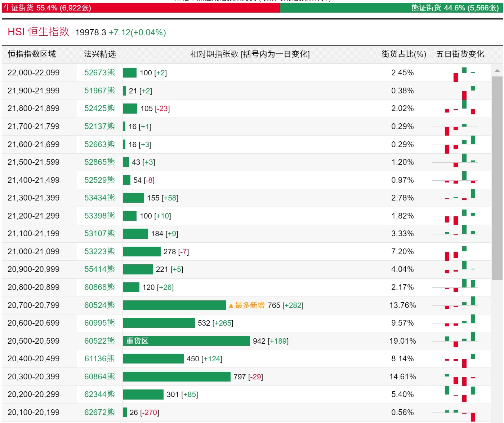Screen dimensions: 504x423
Task: Open the 52673熊 warrant link
Action: [x=99, y=72]
